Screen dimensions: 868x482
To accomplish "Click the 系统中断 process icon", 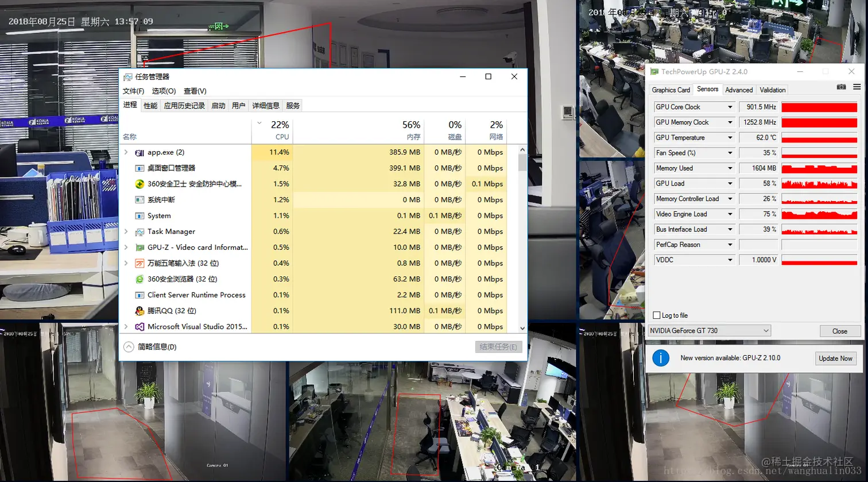I will click(139, 200).
